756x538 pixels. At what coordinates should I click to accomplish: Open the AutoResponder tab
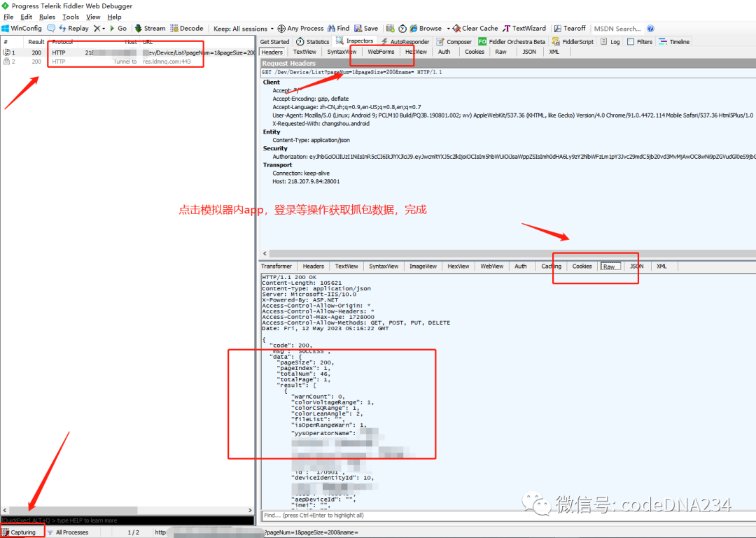pyautogui.click(x=405, y=42)
